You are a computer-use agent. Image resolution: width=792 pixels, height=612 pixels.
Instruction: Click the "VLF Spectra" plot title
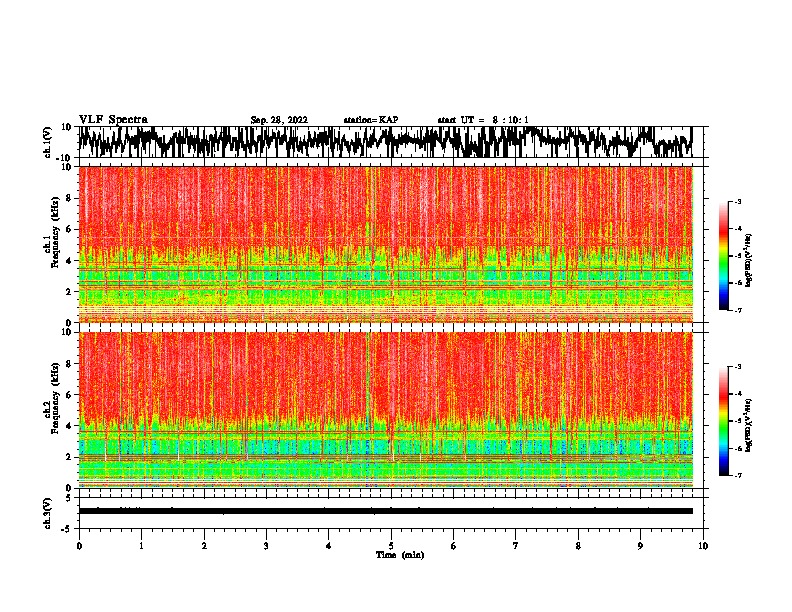tap(113, 119)
